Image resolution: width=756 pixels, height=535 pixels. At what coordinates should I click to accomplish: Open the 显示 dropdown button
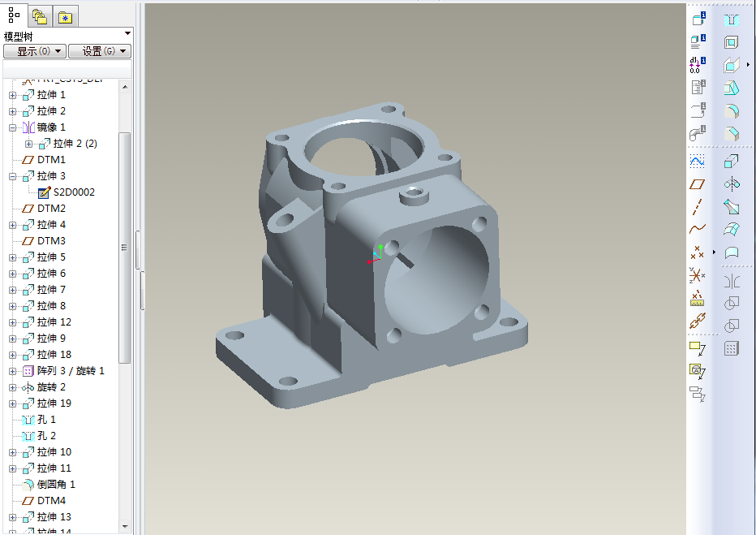tap(35, 51)
